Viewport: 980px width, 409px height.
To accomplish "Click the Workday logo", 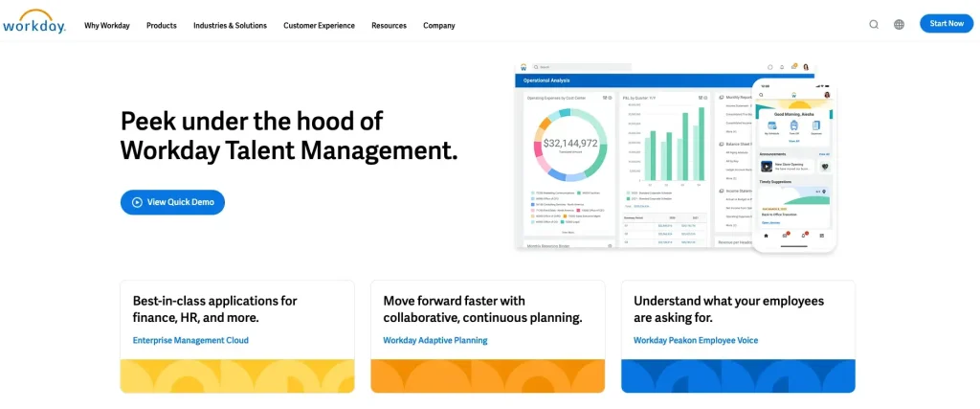I will pos(33,22).
